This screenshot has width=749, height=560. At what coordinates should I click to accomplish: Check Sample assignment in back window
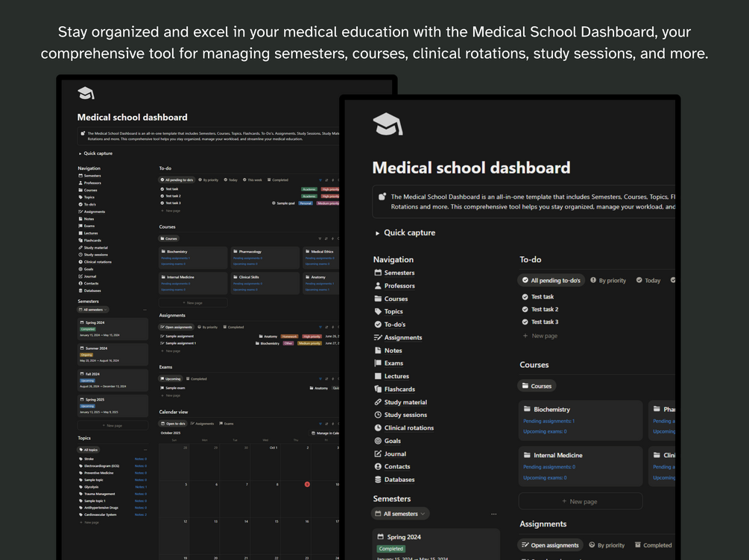pyautogui.click(x=162, y=336)
